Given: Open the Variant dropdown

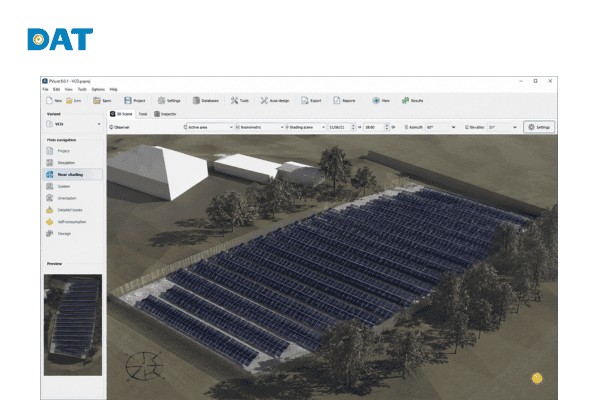Looking at the screenshot, I should point(73,124).
